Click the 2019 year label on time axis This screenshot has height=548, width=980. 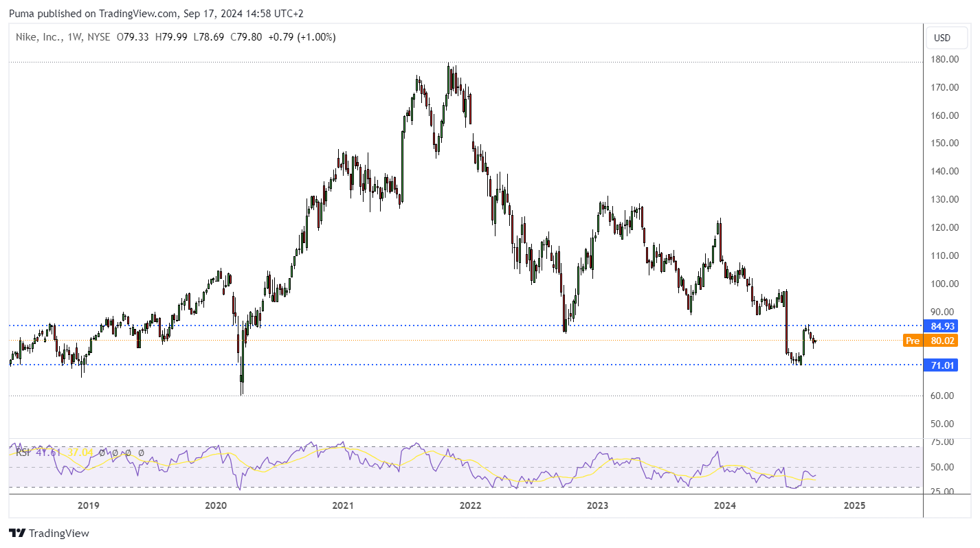click(x=88, y=506)
